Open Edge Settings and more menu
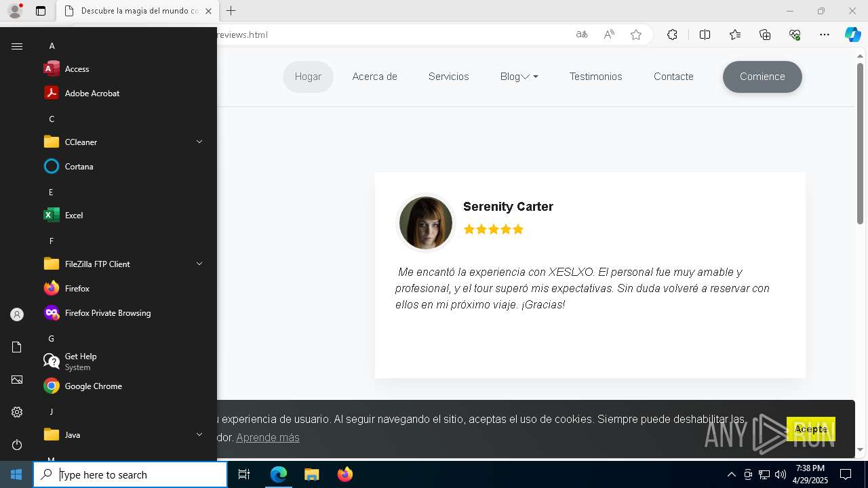 (x=825, y=35)
